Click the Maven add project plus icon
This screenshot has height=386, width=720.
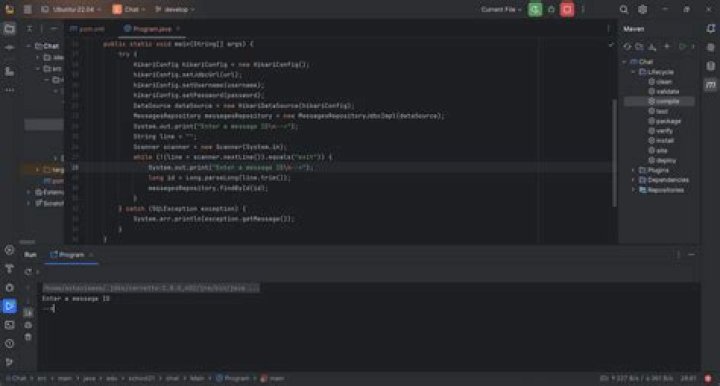tap(667, 47)
